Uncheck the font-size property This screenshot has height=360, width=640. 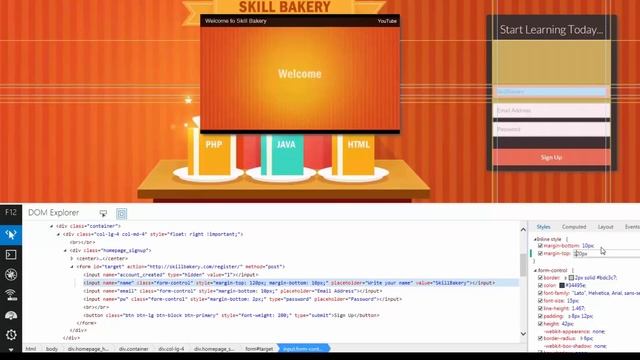click(540, 301)
